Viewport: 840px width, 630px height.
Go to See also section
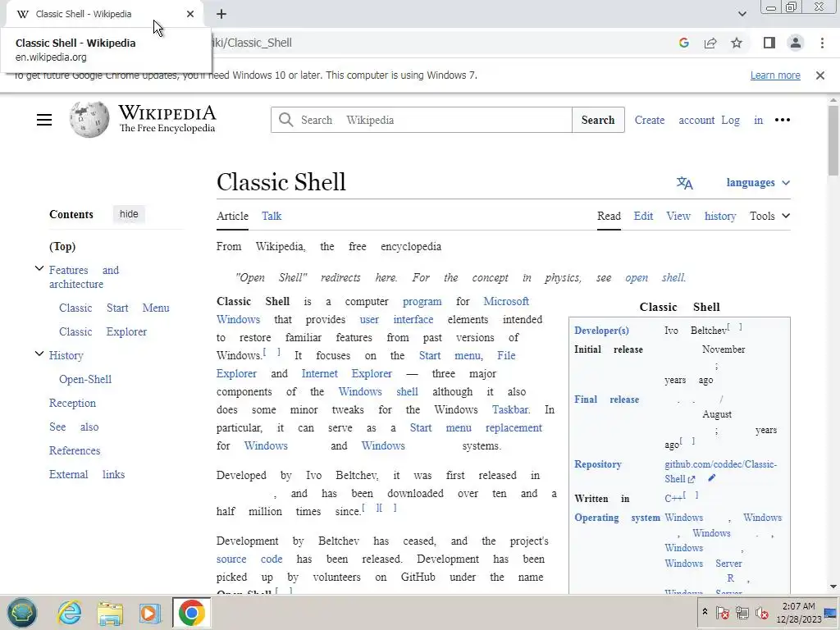tap(74, 427)
